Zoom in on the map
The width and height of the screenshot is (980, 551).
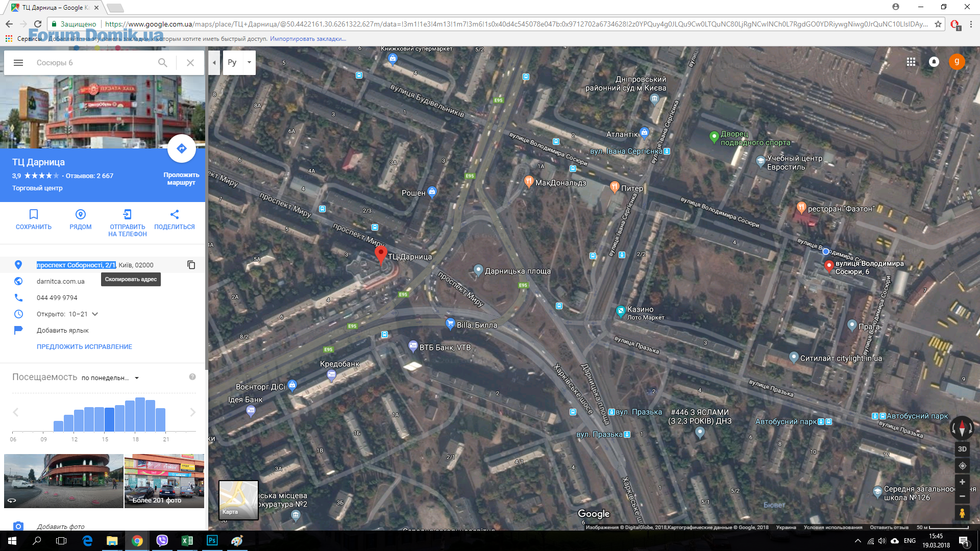(962, 482)
